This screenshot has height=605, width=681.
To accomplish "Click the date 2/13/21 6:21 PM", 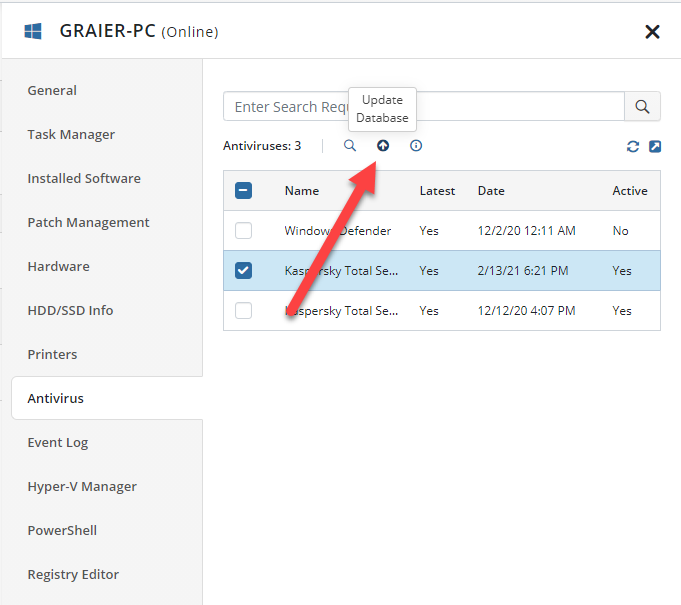I will click(x=523, y=271).
